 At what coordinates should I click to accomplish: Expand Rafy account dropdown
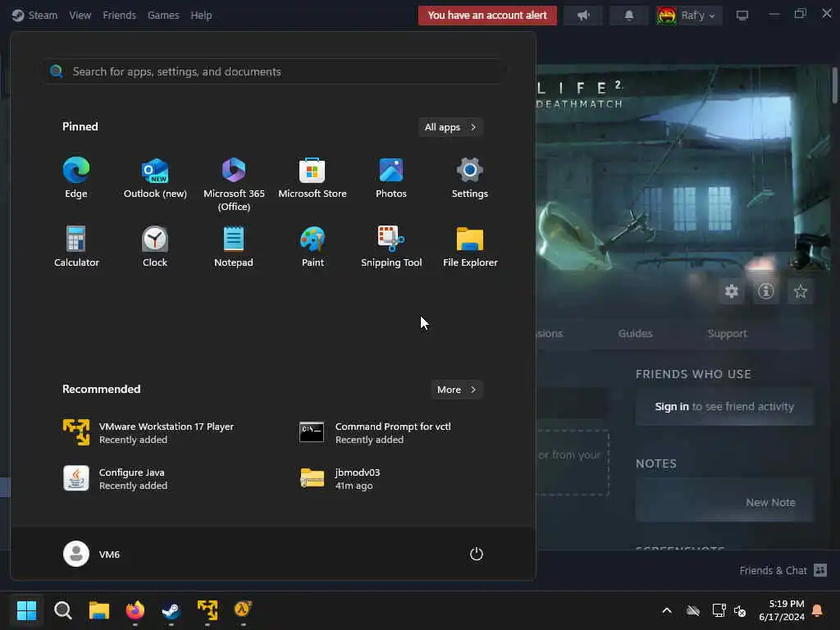(x=688, y=15)
